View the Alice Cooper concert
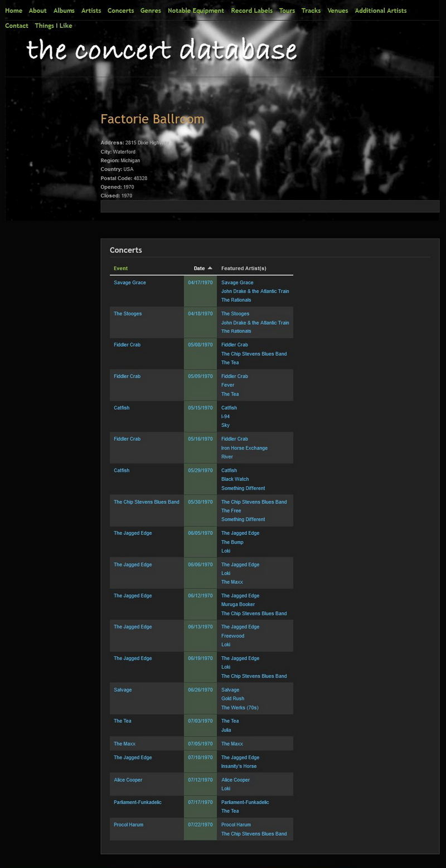Image resolution: width=446 pixels, height=868 pixels. (128, 779)
